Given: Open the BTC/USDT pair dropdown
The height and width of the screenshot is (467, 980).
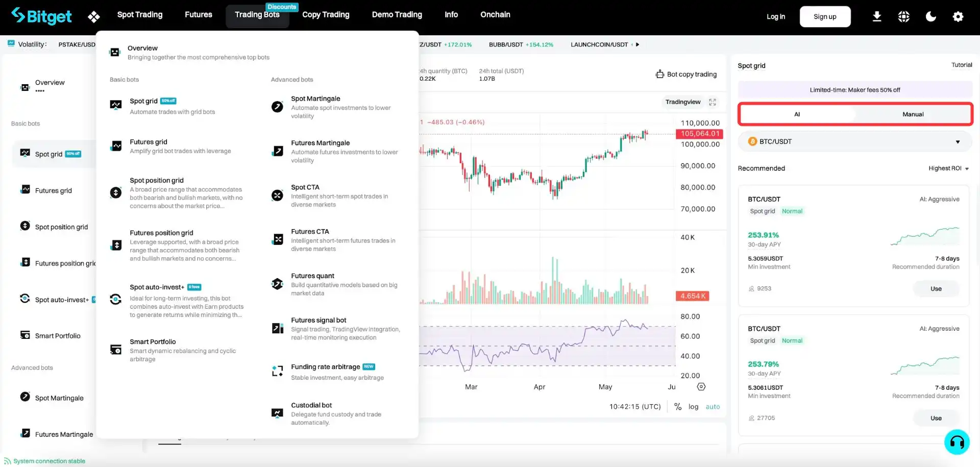Looking at the screenshot, I should [x=855, y=142].
